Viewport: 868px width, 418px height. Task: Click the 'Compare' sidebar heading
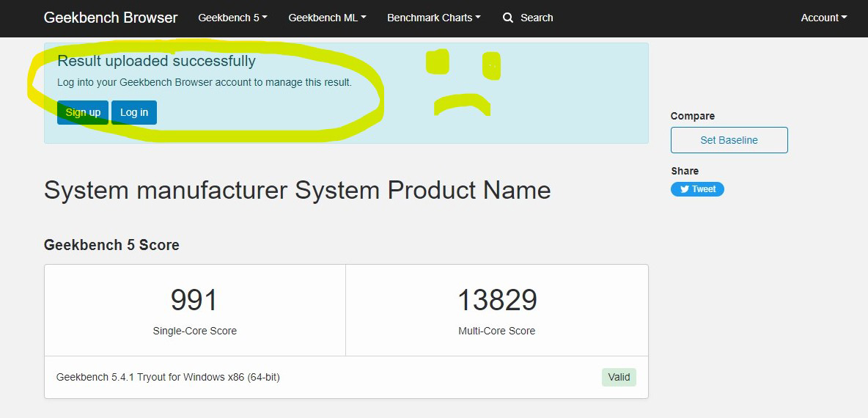693,117
